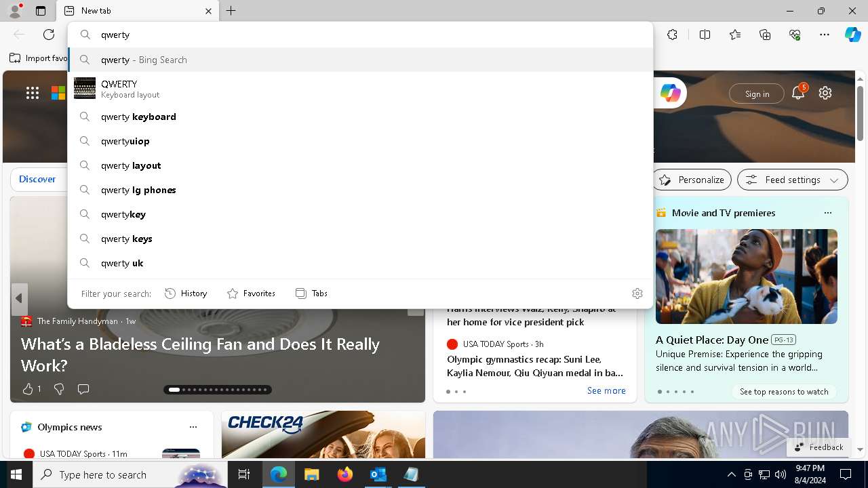Filter search by History

pyautogui.click(x=186, y=293)
